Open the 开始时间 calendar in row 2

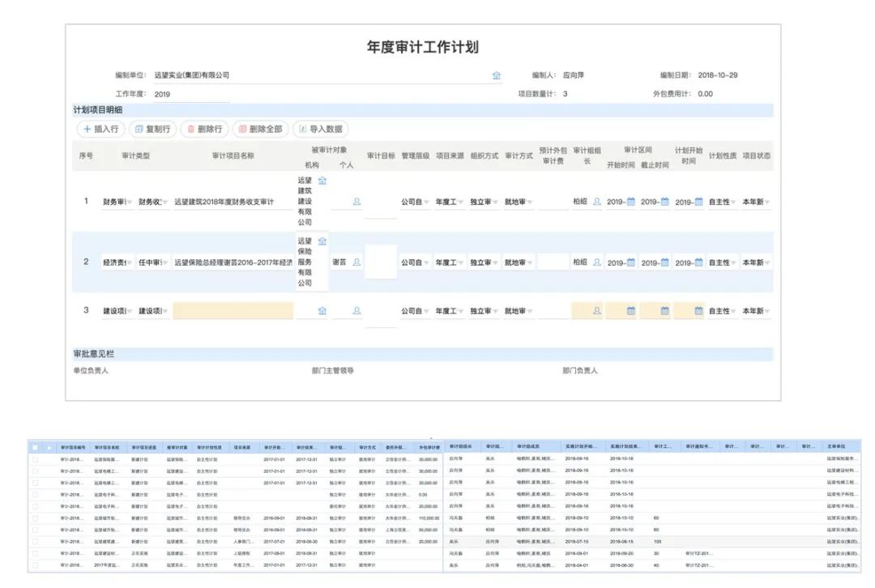click(x=630, y=262)
